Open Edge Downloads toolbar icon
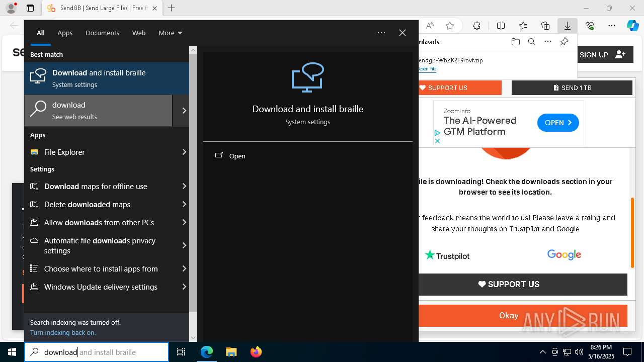The image size is (644, 362). pyautogui.click(x=567, y=26)
